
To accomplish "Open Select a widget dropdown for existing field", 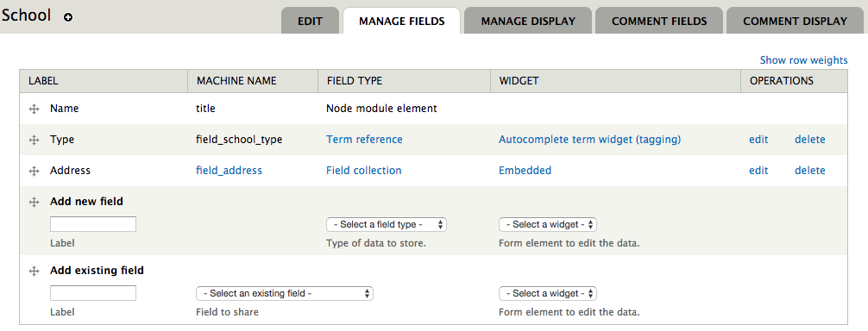I will tap(548, 293).
